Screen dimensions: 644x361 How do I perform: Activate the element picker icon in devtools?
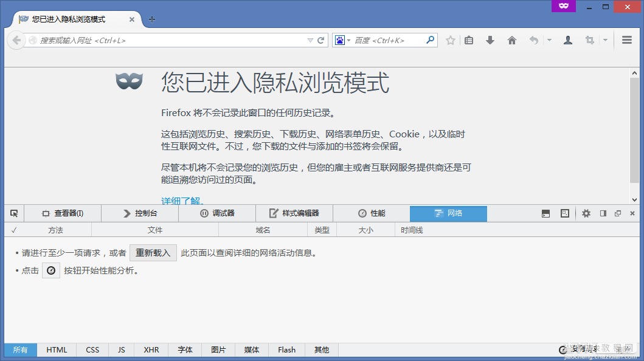(14, 213)
